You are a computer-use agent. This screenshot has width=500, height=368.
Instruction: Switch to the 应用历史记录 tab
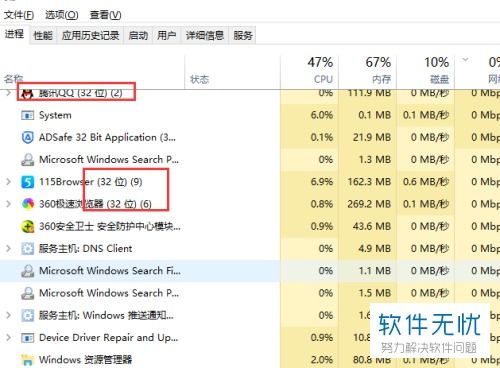[x=90, y=35]
